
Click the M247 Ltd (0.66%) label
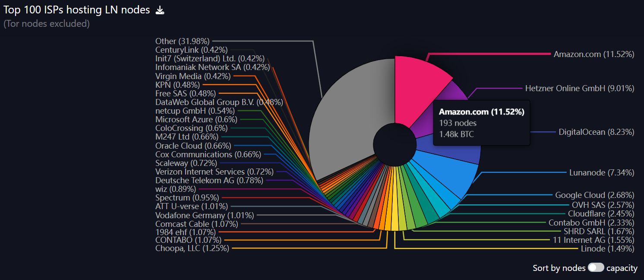[187, 137]
